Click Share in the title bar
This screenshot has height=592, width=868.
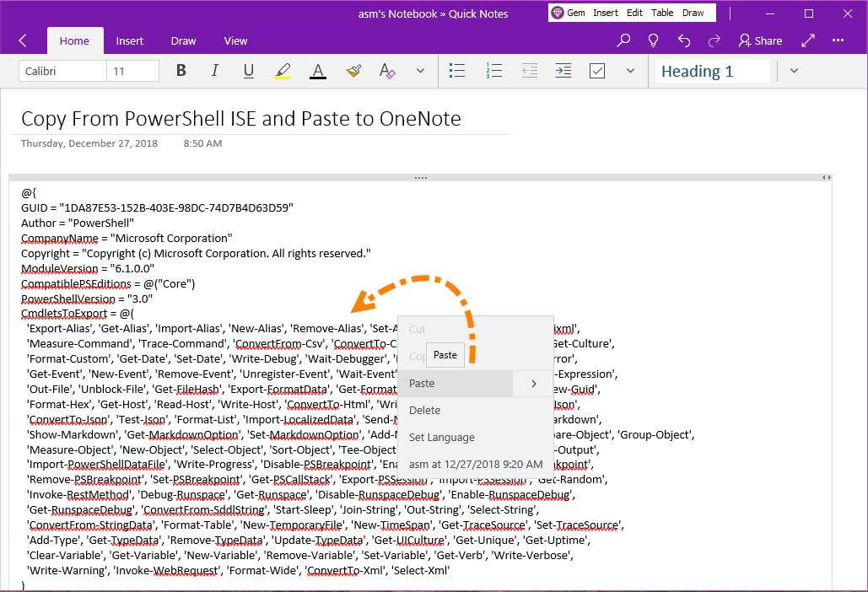pos(760,40)
